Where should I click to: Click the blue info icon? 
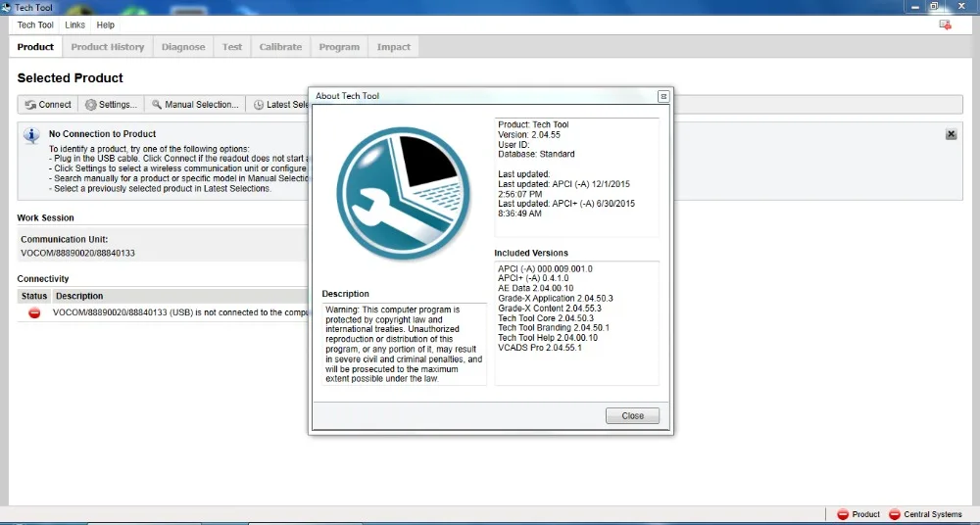pyautogui.click(x=31, y=135)
